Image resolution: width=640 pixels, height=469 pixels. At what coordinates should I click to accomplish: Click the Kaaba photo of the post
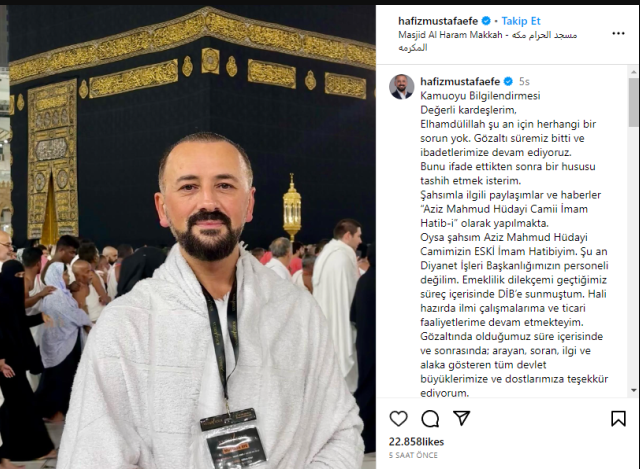[188, 237]
